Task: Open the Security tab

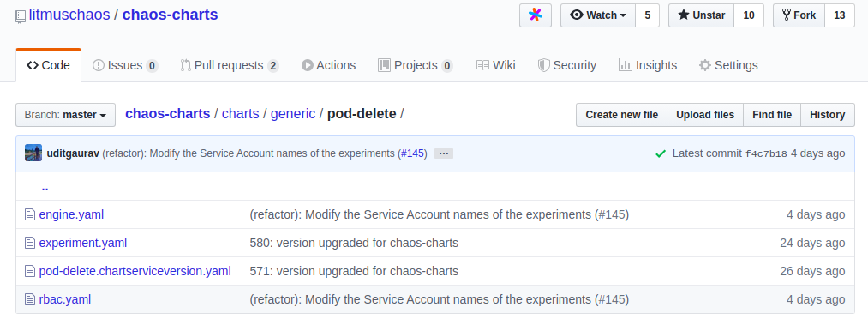Action: pyautogui.click(x=567, y=65)
